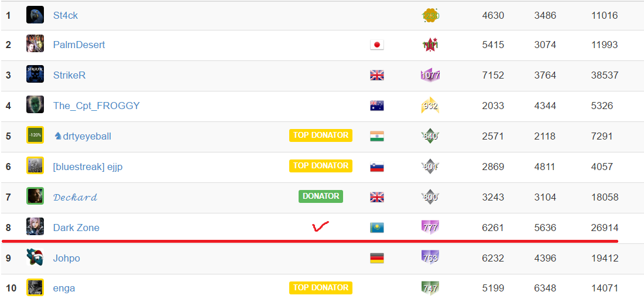The image size is (644, 302).
Task: Click the India flag icon
Action: click(376, 136)
